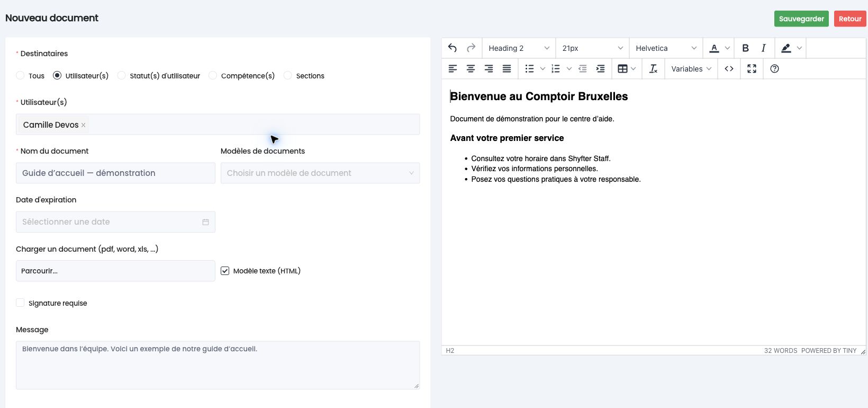The width and height of the screenshot is (868, 408).
Task: Open the Helvetica font family dropdown
Action: tap(666, 48)
